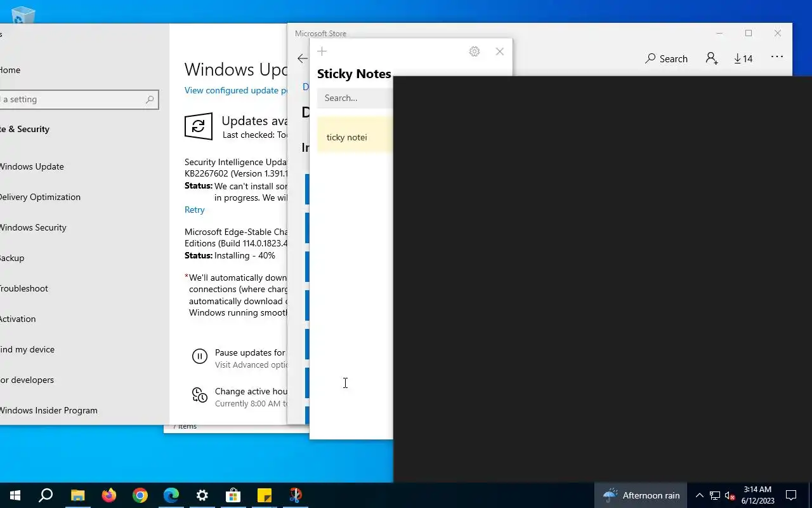Image resolution: width=812 pixels, height=508 pixels.
Task: Switch to Sticky Notes on taskbar
Action: 264,495
